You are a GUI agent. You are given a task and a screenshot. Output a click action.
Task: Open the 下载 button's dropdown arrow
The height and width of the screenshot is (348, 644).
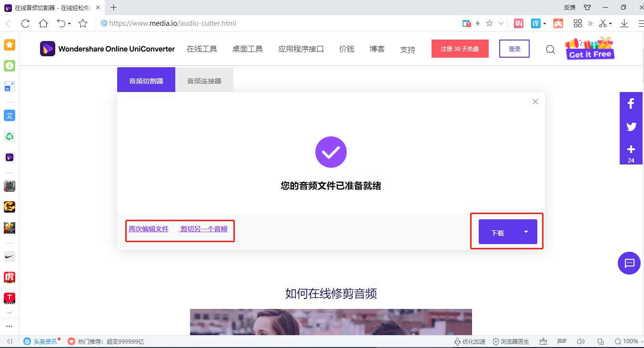pyautogui.click(x=525, y=231)
